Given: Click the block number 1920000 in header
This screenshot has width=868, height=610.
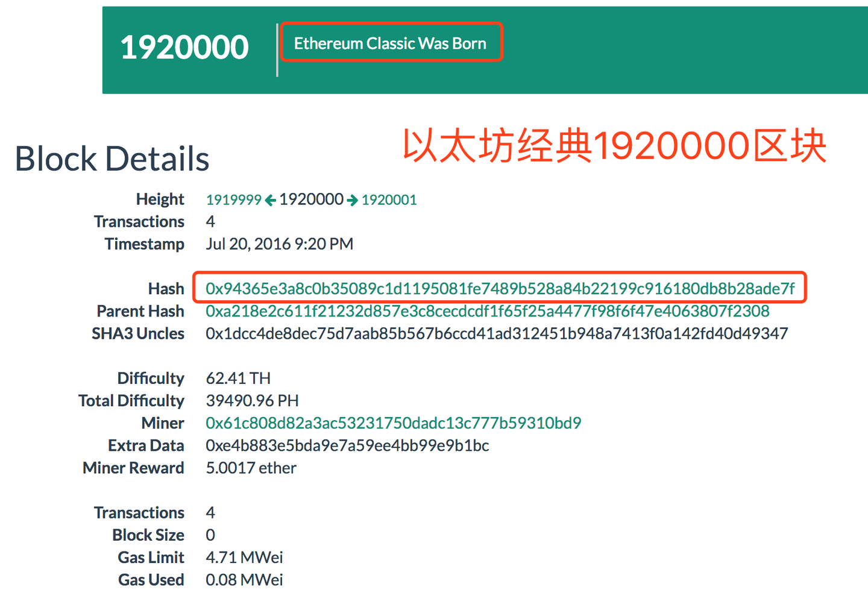Looking at the screenshot, I should (184, 47).
